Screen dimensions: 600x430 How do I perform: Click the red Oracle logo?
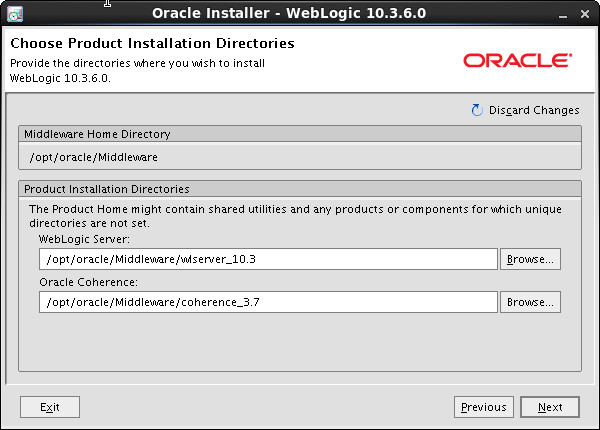(x=518, y=60)
